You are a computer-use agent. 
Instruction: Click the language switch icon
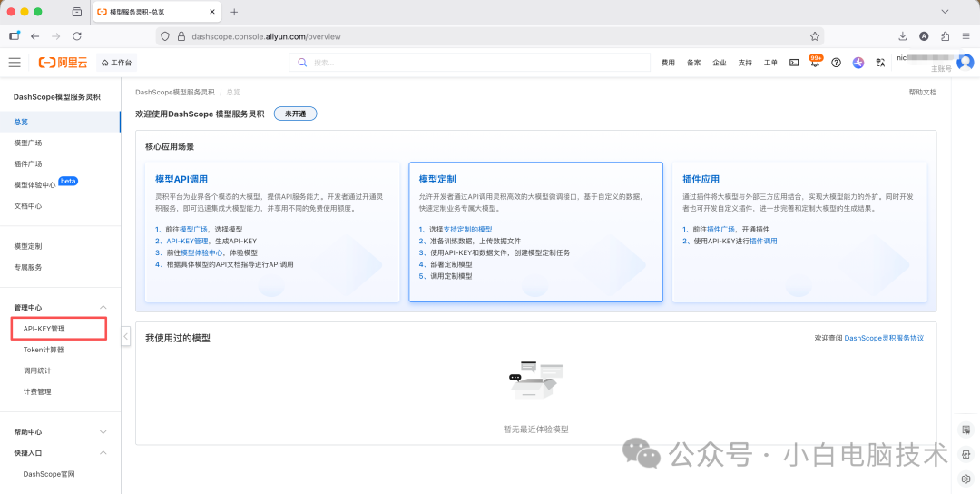pyautogui.click(x=880, y=63)
